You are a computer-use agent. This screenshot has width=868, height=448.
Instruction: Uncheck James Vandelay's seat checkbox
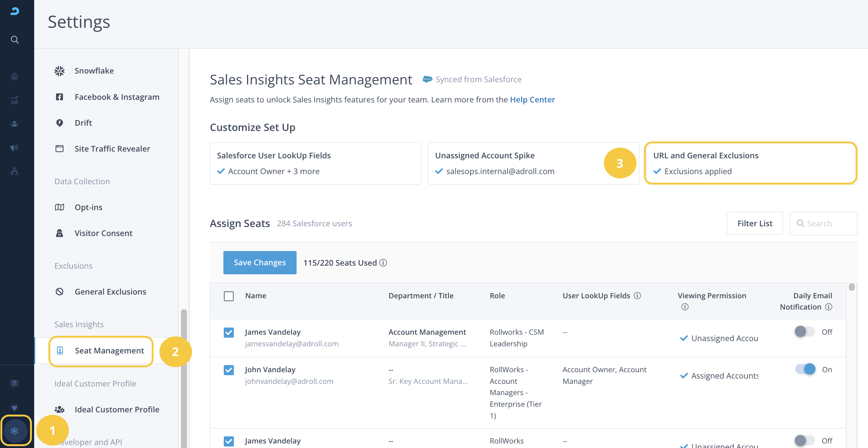pyautogui.click(x=229, y=332)
